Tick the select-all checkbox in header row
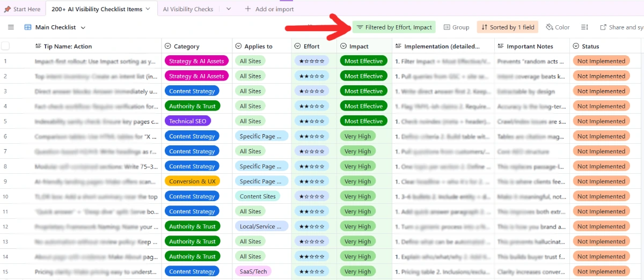The image size is (644, 280). tap(5, 46)
